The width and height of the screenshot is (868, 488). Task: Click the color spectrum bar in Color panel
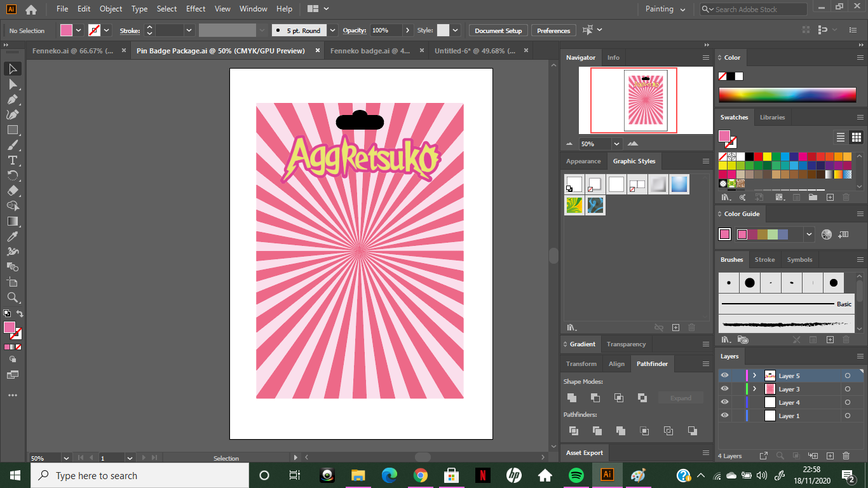pos(787,95)
